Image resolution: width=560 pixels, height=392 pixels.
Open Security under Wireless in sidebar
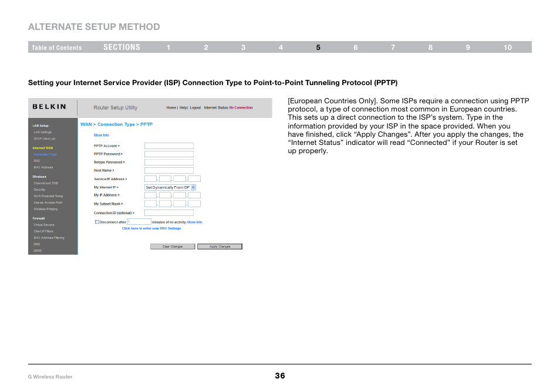pyautogui.click(x=39, y=190)
